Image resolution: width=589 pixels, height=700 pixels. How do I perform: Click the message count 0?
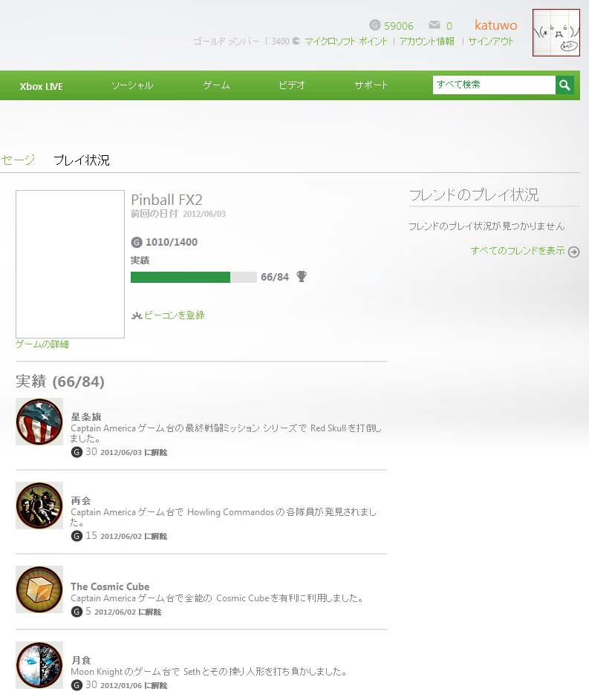click(x=449, y=26)
